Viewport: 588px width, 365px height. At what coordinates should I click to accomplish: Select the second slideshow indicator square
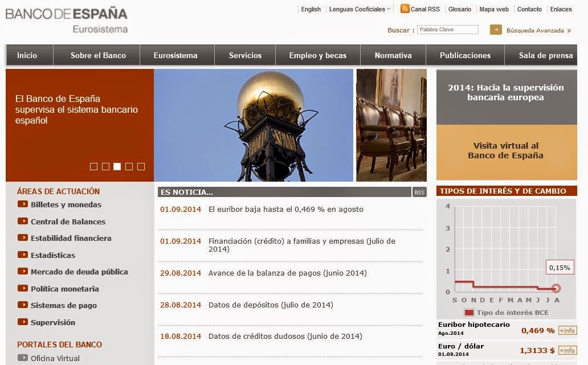pyautogui.click(x=106, y=166)
